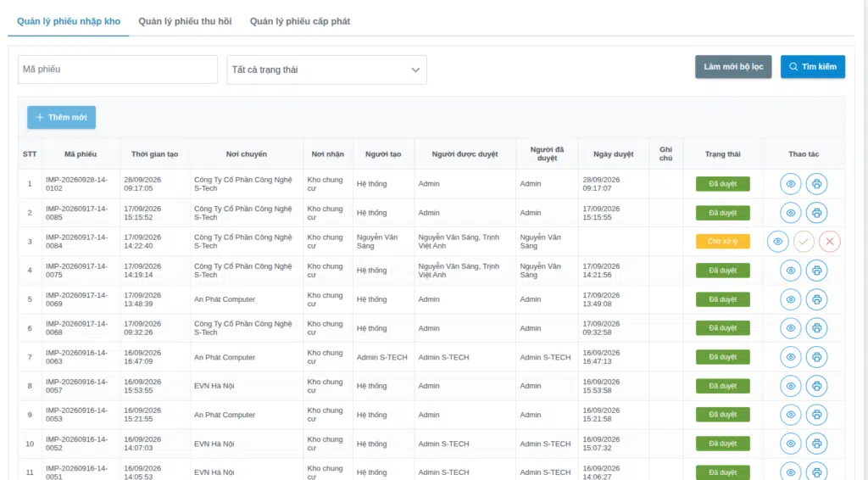Open the 'Tất cả trạng thái' status dropdown
The width and height of the screenshot is (868, 480).
click(x=326, y=70)
